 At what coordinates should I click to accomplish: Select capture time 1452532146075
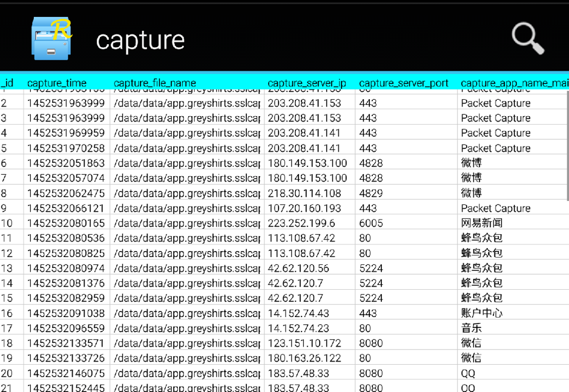[66, 373]
